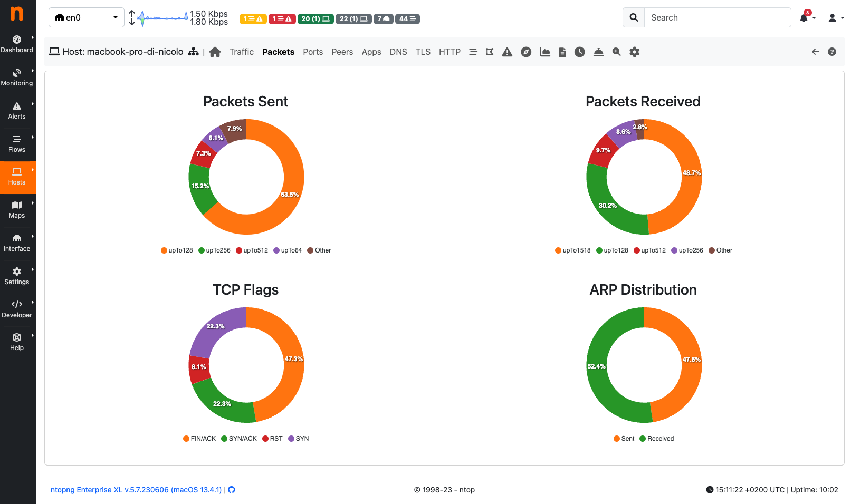Select the Packets tab
The height and width of the screenshot is (504, 851).
278,52
